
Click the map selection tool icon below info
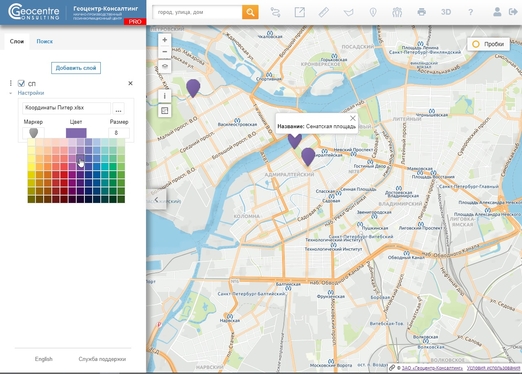[x=165, y=111]
